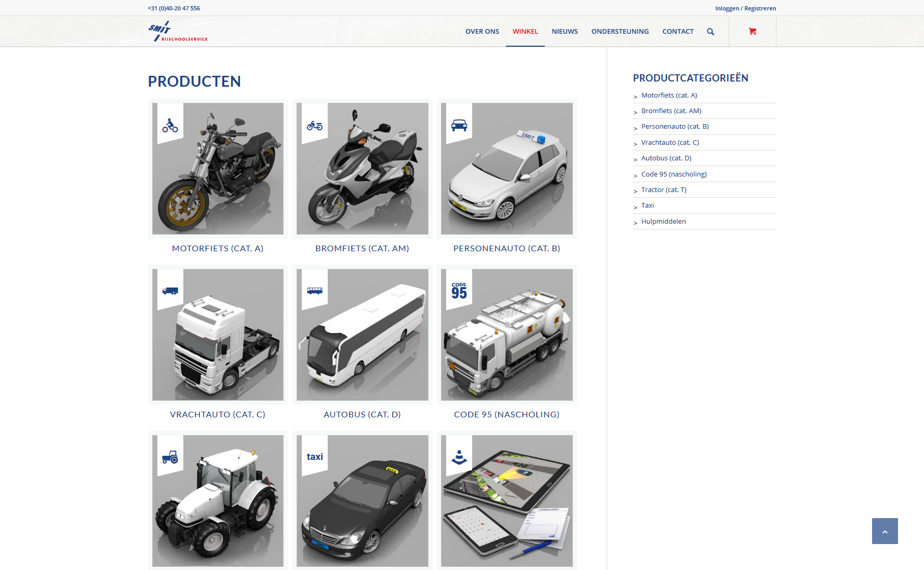Click the Code 95 badge icon
The width and height of the screenshot is (924, 570).
tap(459, 291)
